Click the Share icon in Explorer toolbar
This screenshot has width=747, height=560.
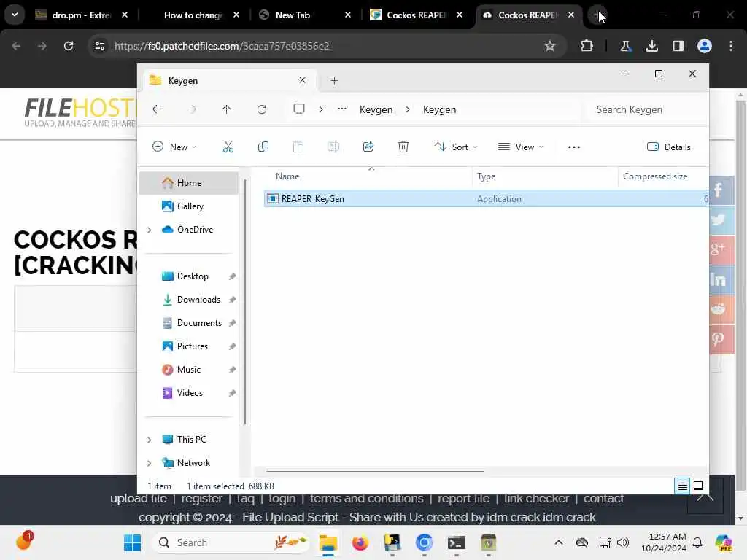(368, 147)
